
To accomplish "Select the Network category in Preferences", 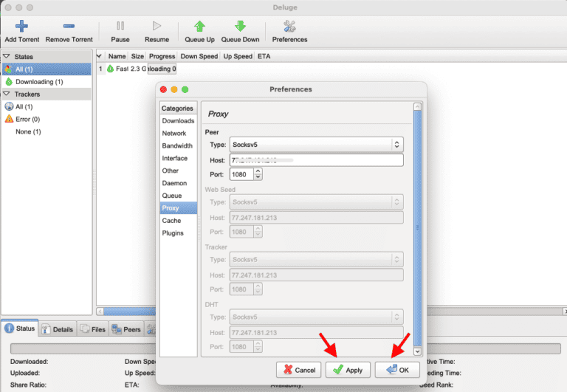I will pos(174,134).
